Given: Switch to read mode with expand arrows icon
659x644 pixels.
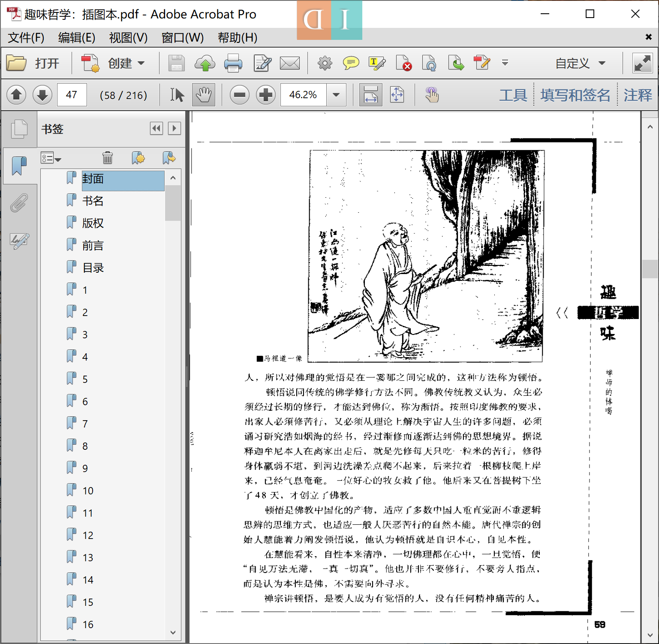Looking at the screenshot, I should [x=642, y=63].
